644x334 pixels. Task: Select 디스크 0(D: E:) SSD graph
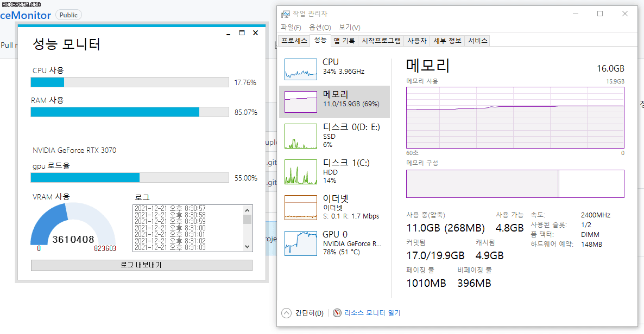pos(301,136)
